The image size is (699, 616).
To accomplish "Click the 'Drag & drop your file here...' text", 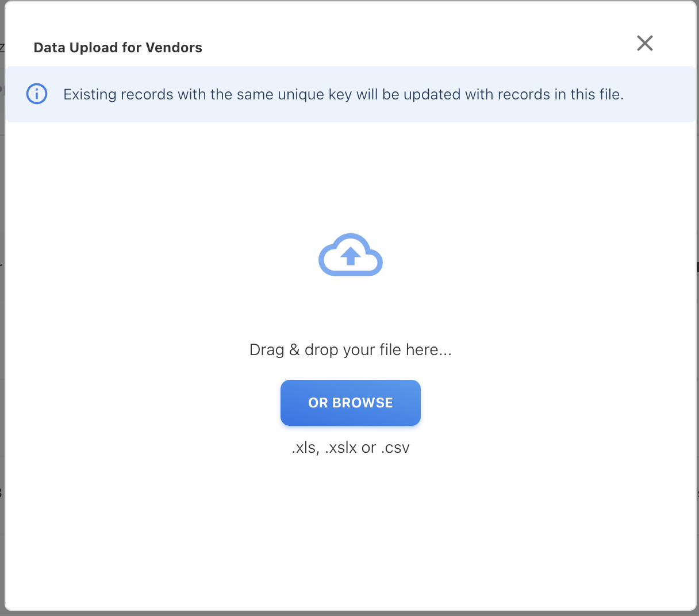I will point(350,350).
